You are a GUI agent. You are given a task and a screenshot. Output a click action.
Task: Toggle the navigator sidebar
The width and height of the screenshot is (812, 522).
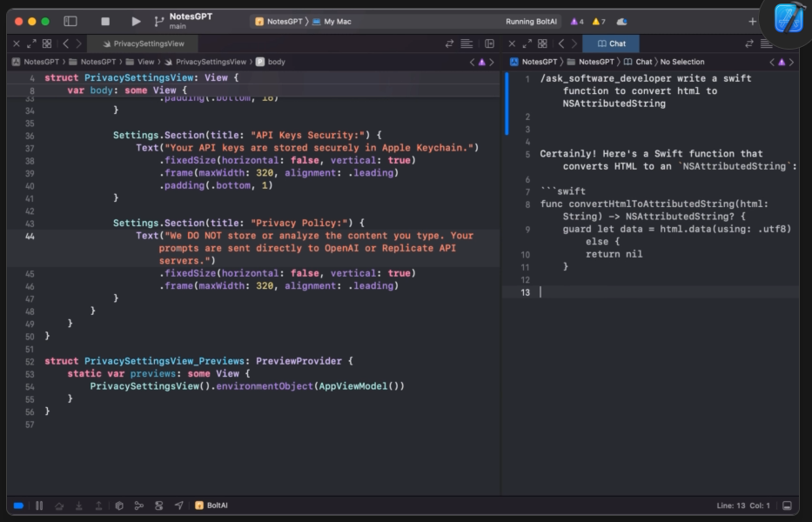(x=70, y=21)
